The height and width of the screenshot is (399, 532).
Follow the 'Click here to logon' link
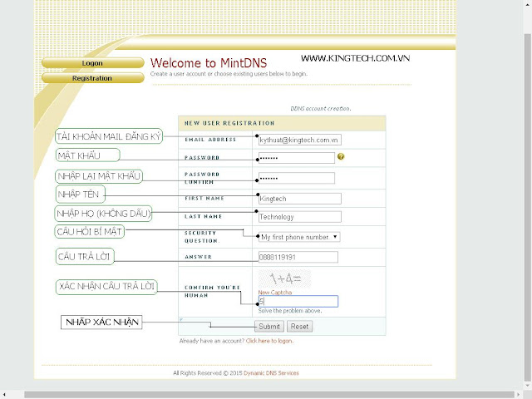point(269,341)
